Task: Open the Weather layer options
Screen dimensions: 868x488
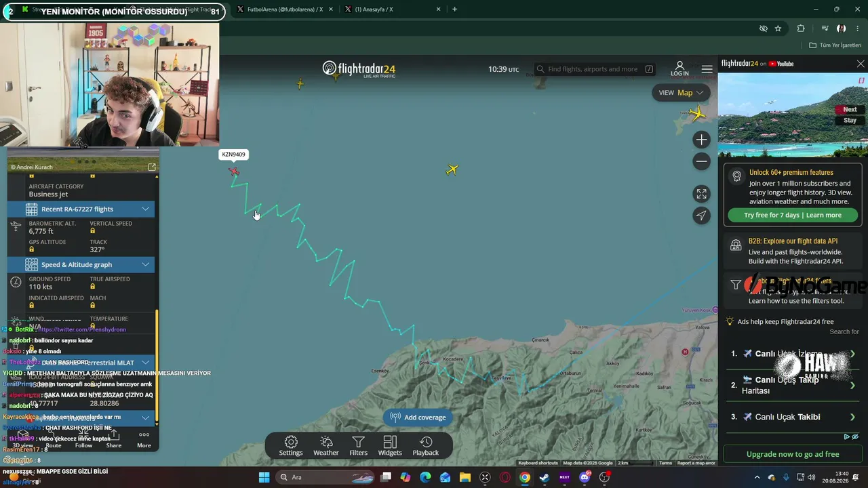Action: coord(326,446)
